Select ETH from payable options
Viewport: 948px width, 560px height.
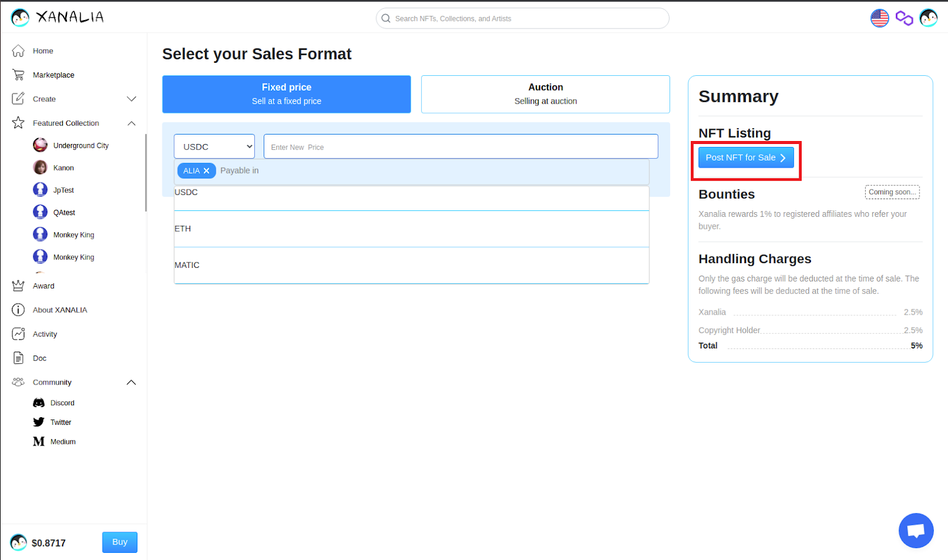click(x=412, y=229)
